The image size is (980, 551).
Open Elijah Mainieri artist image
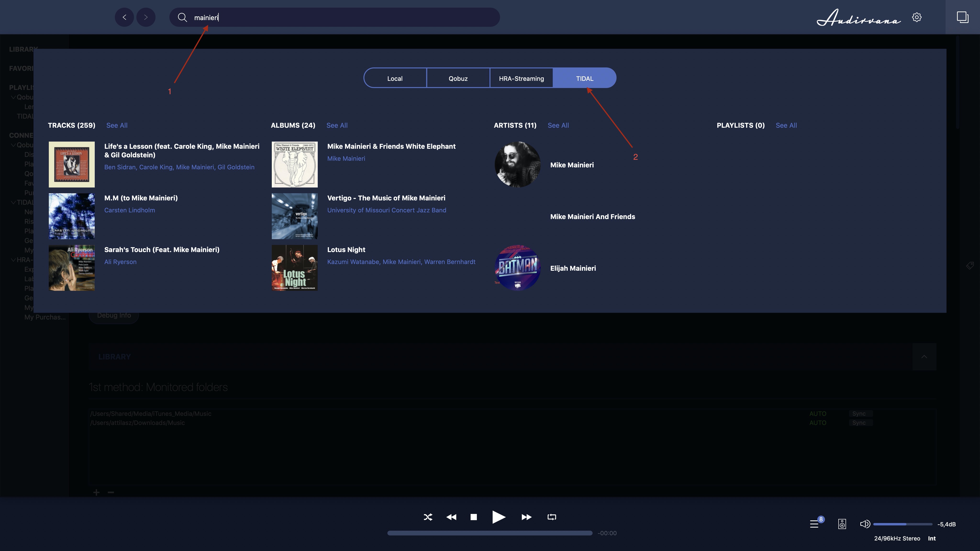tap(517, 268)
